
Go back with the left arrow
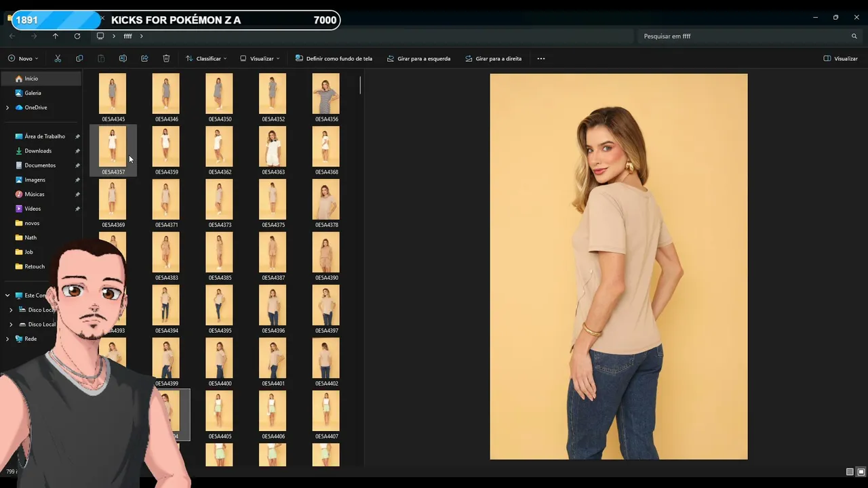click(x=12, y=36)
